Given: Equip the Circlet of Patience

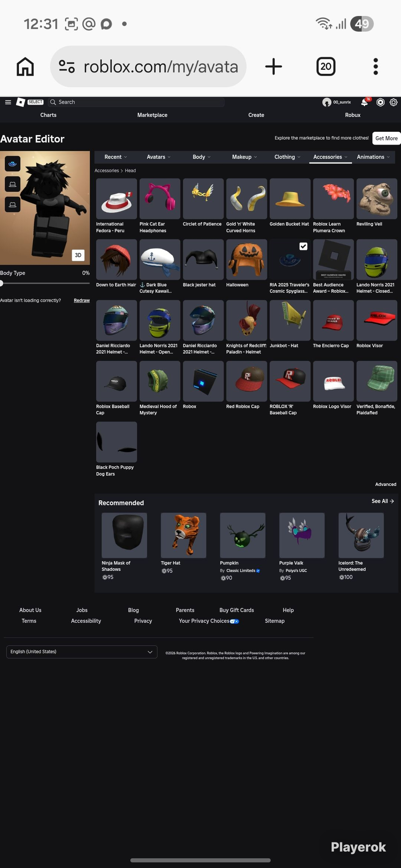Looking at the screenshot, I should (203, 199).
